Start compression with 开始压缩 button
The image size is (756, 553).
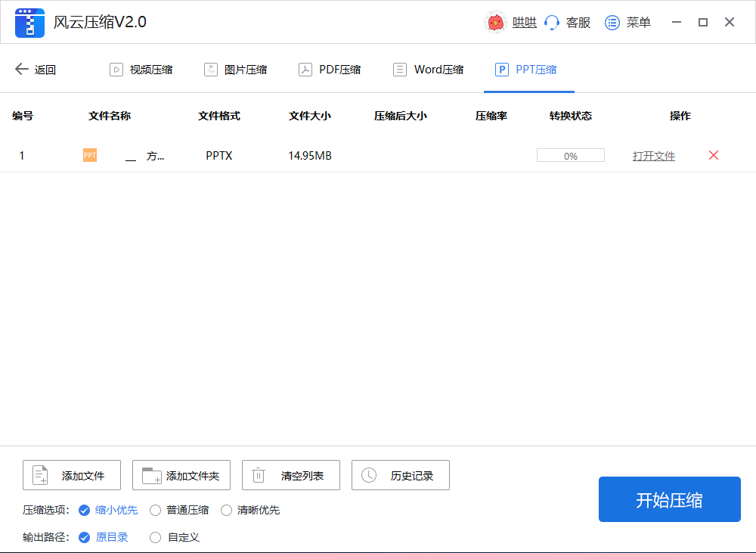pos(669,499)
